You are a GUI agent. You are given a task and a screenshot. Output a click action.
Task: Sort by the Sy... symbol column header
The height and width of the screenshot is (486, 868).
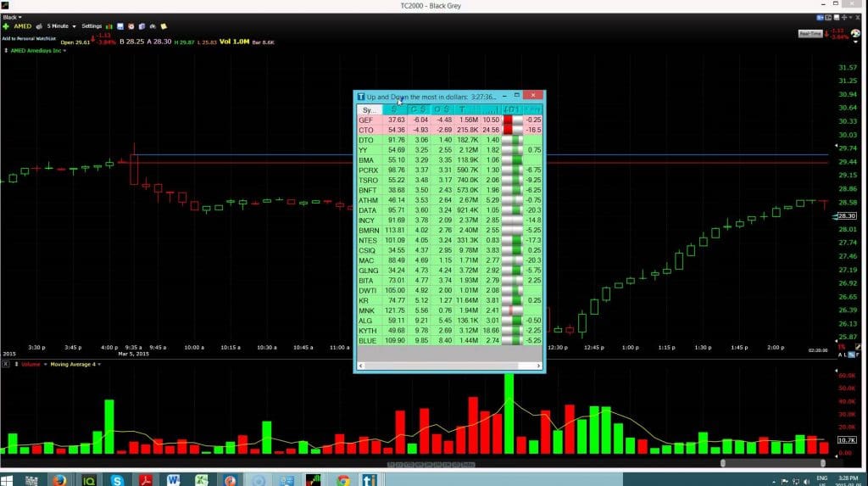(x=370, y=109)
